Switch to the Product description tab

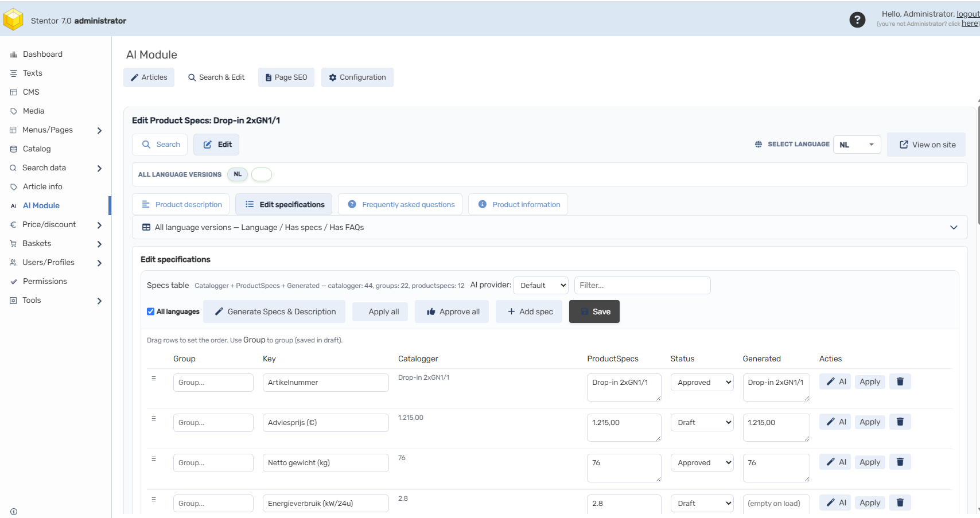click(x=181, y=205)
